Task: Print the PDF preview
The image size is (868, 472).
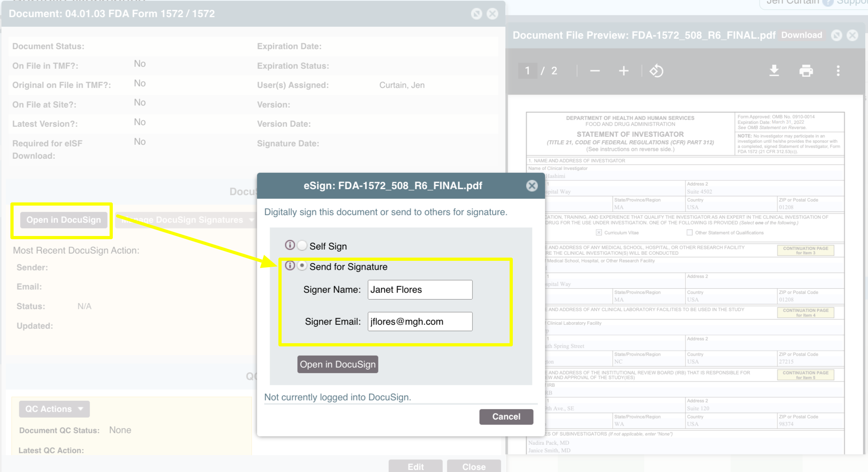Action: (x=806, y=71)
